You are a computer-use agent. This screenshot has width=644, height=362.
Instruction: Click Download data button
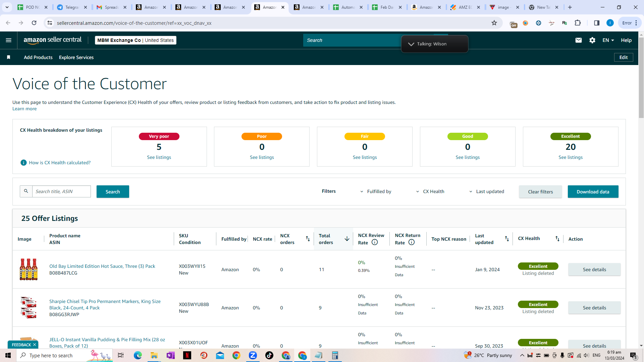point(593,192)
